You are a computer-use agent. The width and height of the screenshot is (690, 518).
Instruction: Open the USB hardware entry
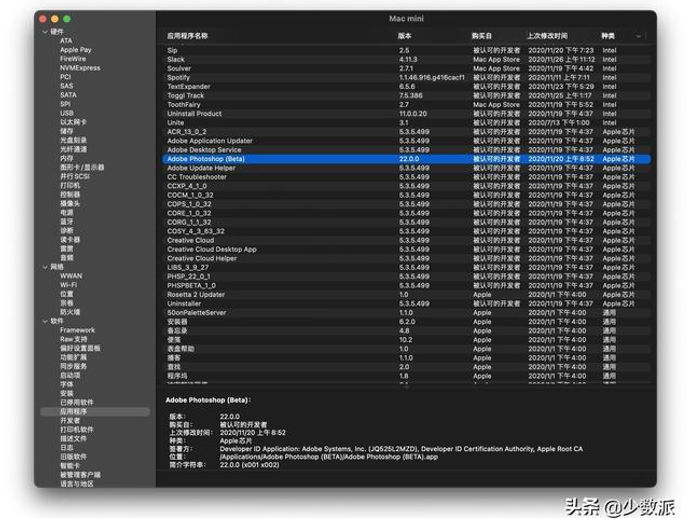(66, 113)
